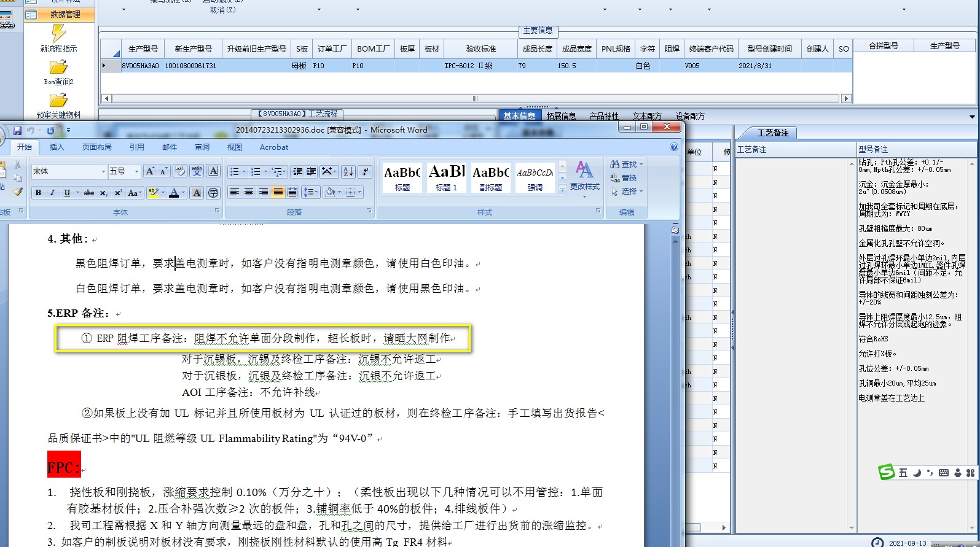Open the phonetic guide (wén) tool
The height and width of the screenshot is (547, 980).
coord(197,171)
